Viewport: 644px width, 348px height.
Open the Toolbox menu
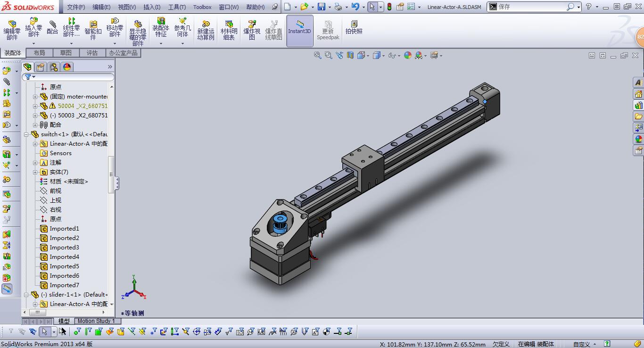202,7
